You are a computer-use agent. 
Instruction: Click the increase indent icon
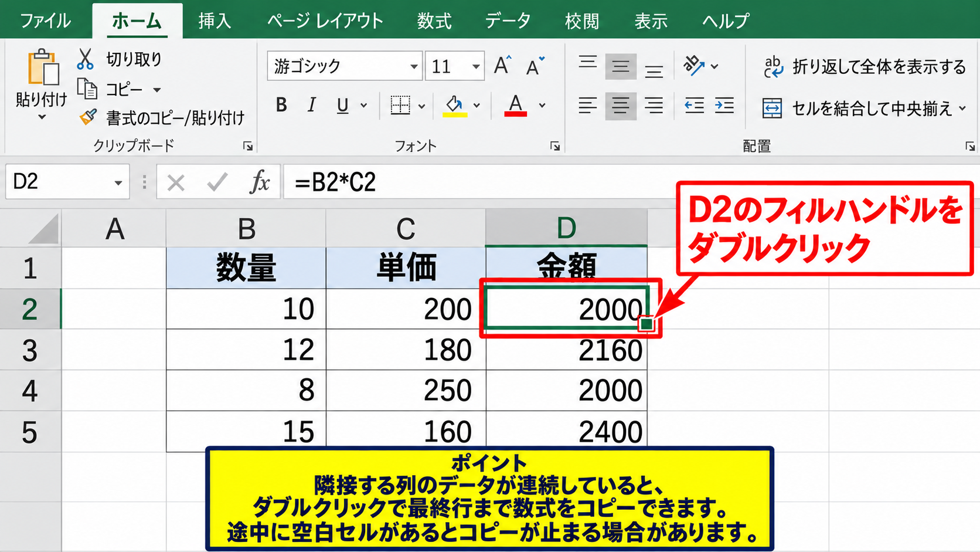(x=724, y=106)
